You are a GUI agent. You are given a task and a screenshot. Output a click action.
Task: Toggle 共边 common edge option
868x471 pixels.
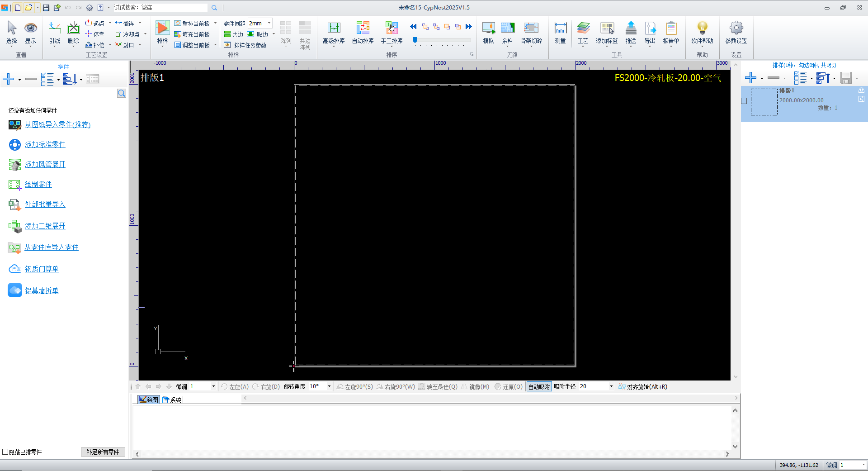[x=234, y=34]
